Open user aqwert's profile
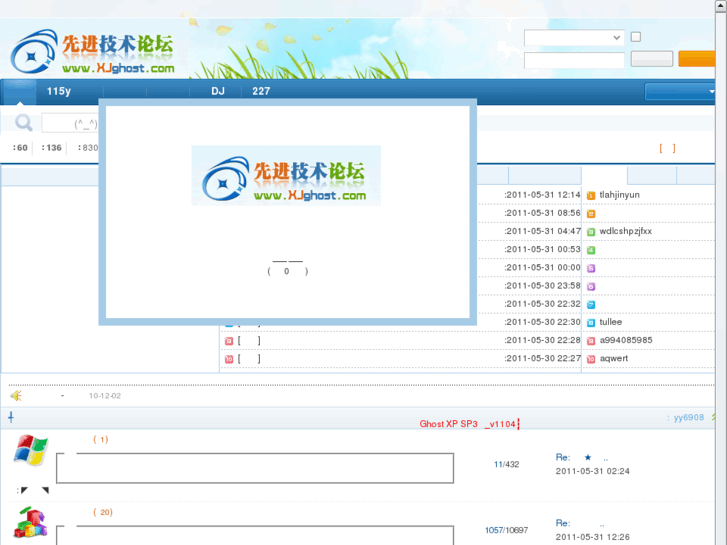 pos(614,358)
